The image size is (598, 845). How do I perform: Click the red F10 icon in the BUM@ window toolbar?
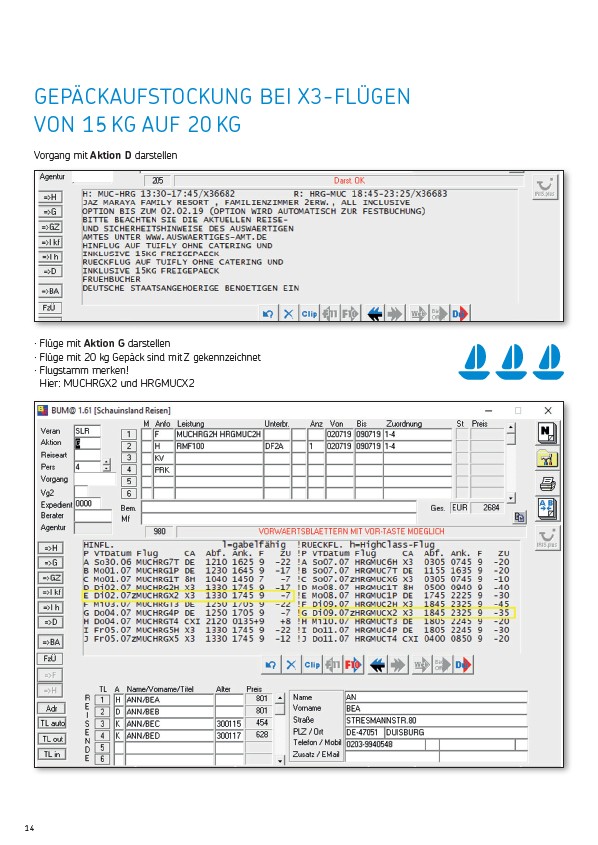pos(353,665)
